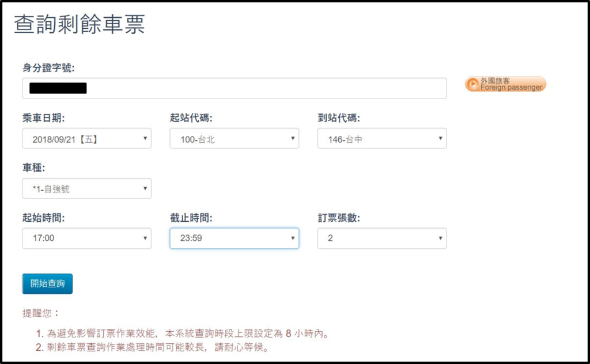Screen dimensions: 590x364
Task: Open the 截止時間 end time dropdown
Action: click(234, 238)
